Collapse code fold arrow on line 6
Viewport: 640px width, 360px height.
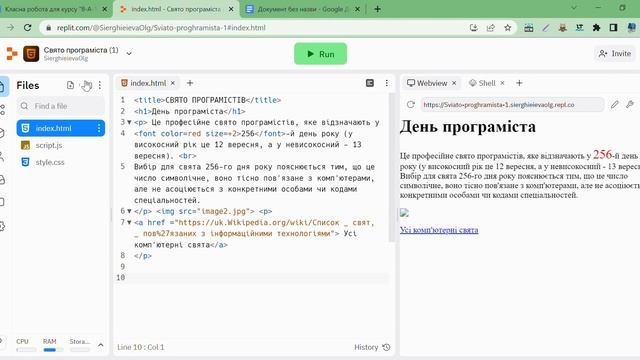(129, 211)
